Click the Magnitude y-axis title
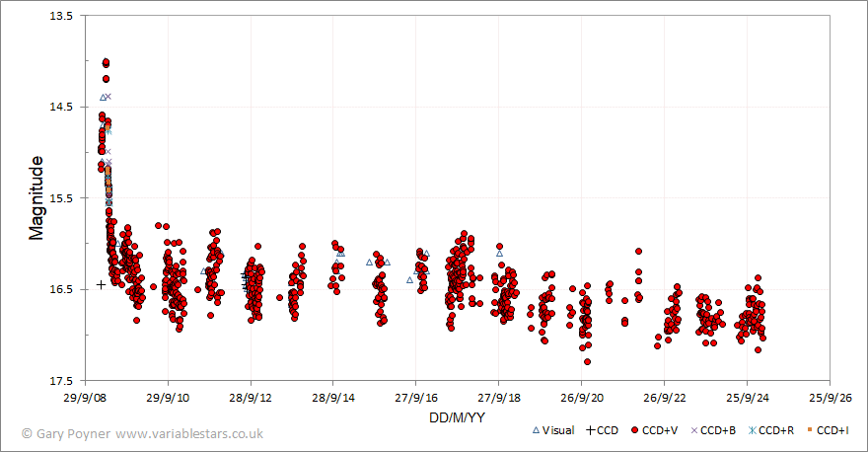868x452 pixels. point(36,197)
